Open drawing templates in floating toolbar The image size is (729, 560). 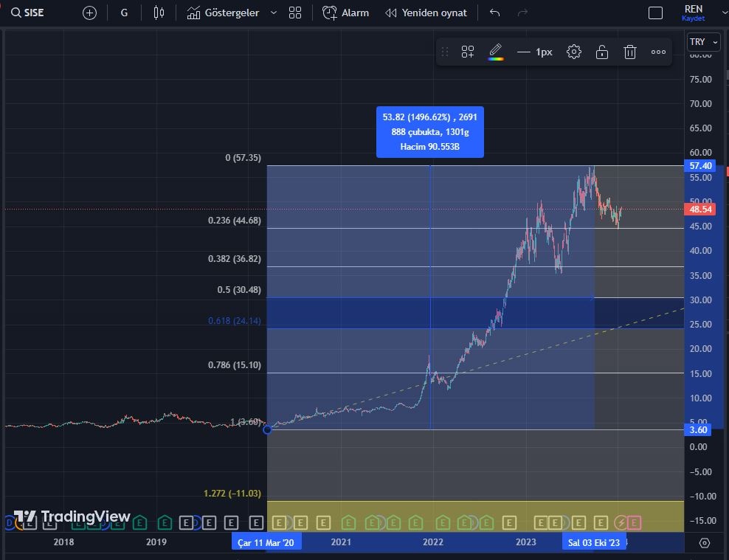pos(468,52)
